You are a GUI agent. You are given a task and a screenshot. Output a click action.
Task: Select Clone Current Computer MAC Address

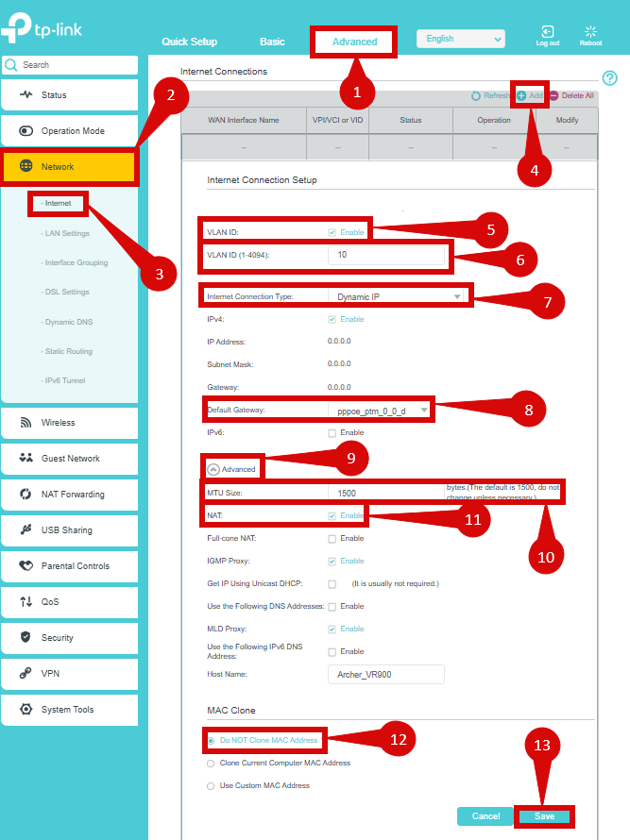click(x=211, y=764)
